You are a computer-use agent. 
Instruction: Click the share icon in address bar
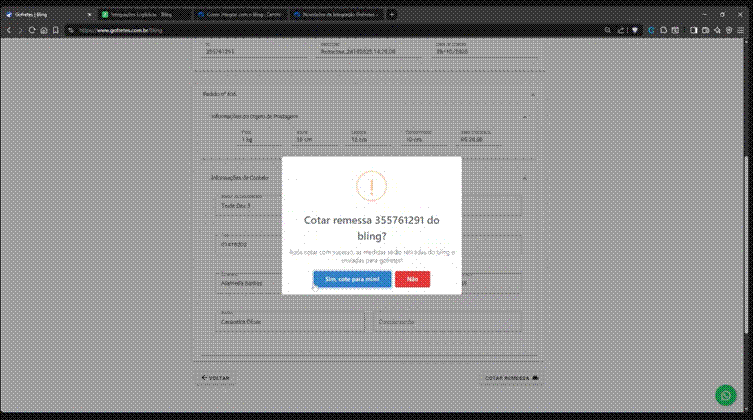(x=621, y=30)
